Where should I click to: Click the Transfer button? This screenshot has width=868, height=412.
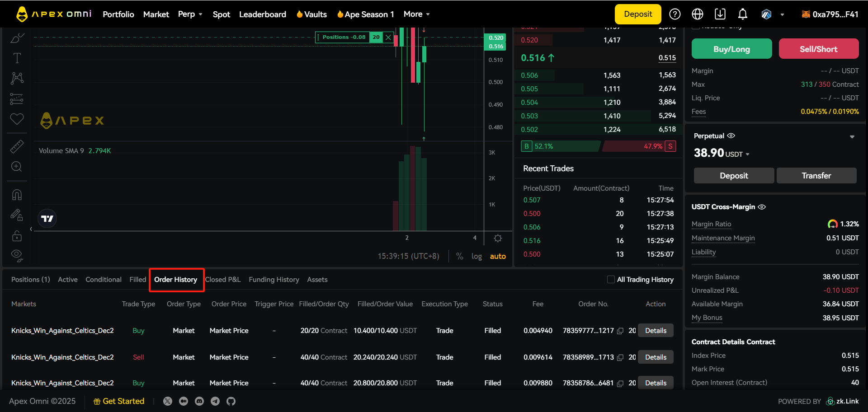coord(816,176)
